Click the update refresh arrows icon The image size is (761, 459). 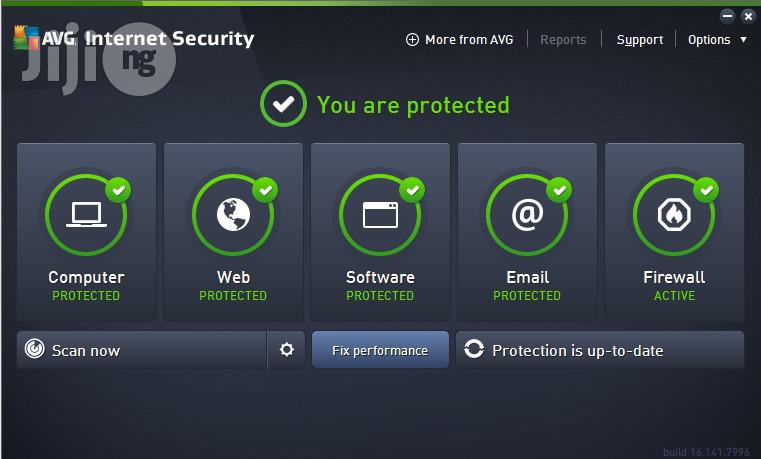point(474,349)
